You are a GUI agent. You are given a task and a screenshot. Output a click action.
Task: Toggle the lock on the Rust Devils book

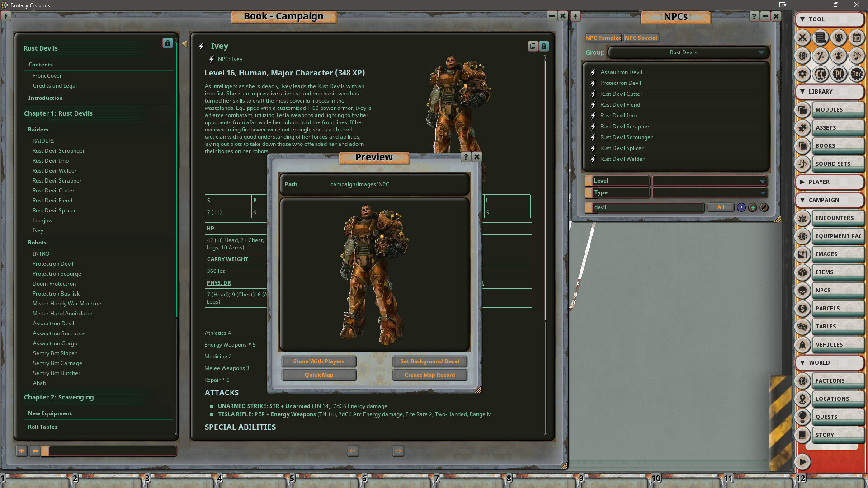167,43
